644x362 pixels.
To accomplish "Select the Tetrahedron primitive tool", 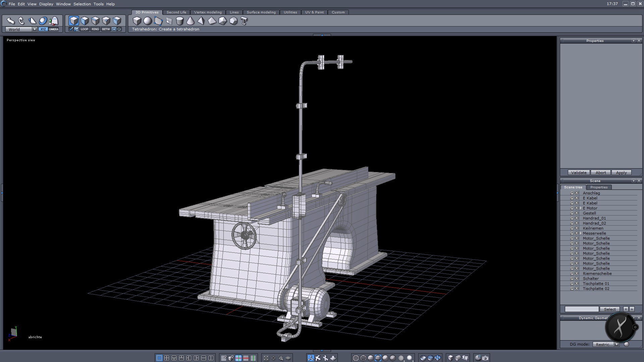I will pos(201,21).
